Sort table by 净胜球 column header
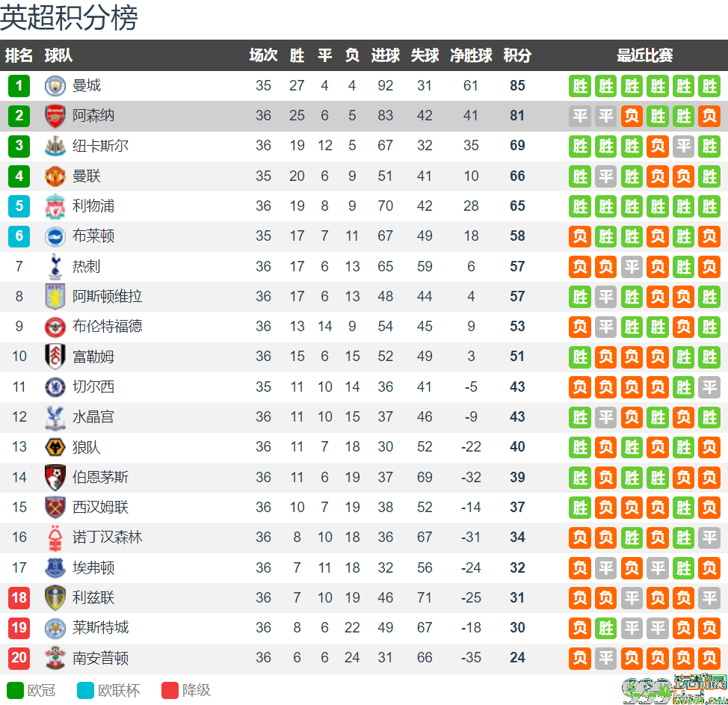The image size is (728, 705). tap(471, 55)
